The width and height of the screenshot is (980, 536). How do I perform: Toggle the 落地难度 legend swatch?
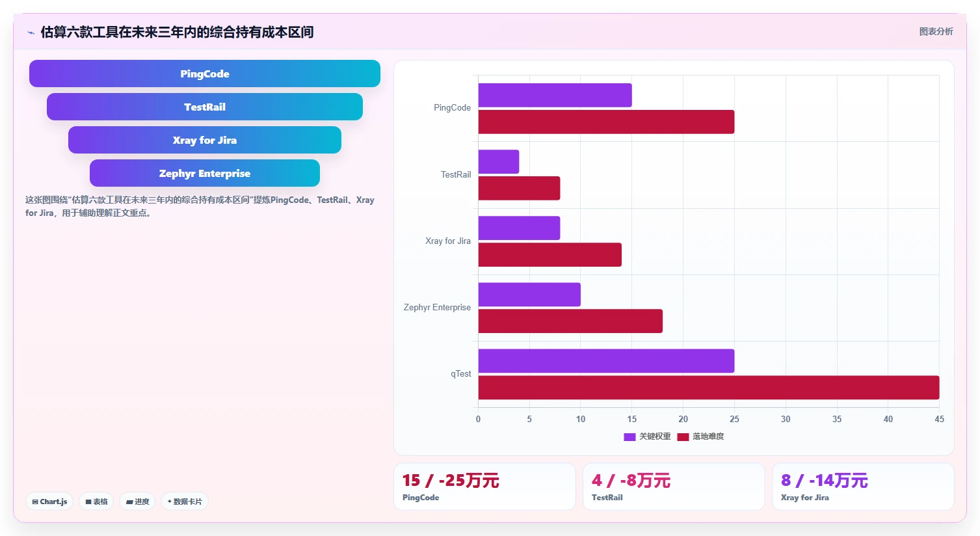click(683, 436)
